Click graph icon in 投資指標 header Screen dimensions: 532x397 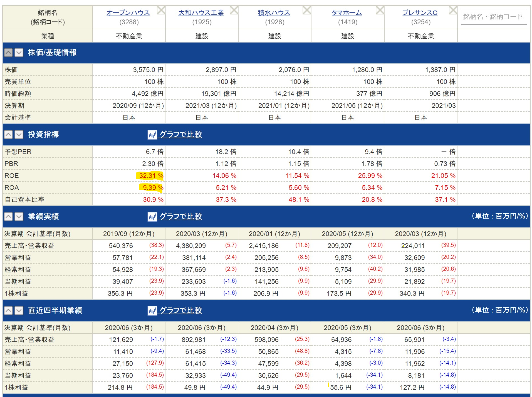click(x=152, y=135)
